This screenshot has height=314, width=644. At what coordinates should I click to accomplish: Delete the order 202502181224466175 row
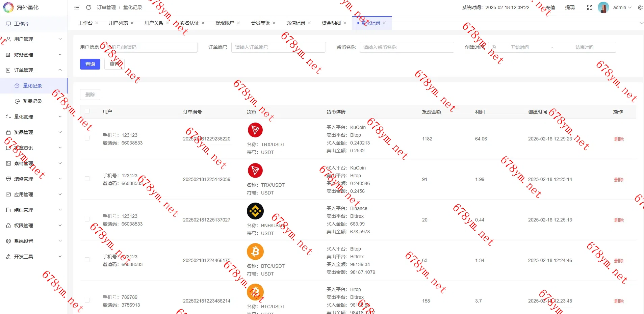point(619,261)
